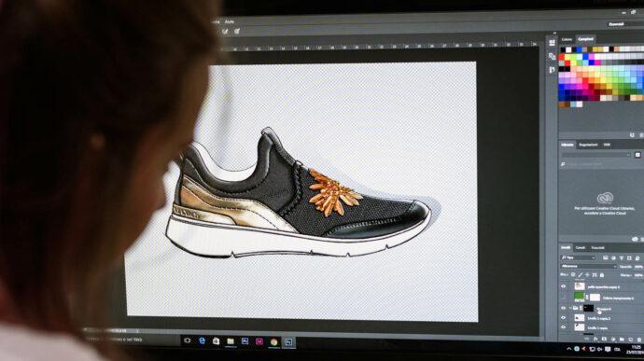Switch to the Colore panel tab
Image resolution: width=644 pixels, height=361 pixels.
click(x=567, y=39)
